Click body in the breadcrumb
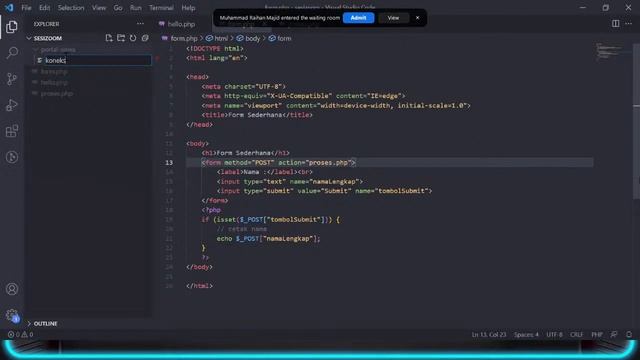Image resolution: width=640 pixels, height=360 pixels. click(x=252, y=38)
